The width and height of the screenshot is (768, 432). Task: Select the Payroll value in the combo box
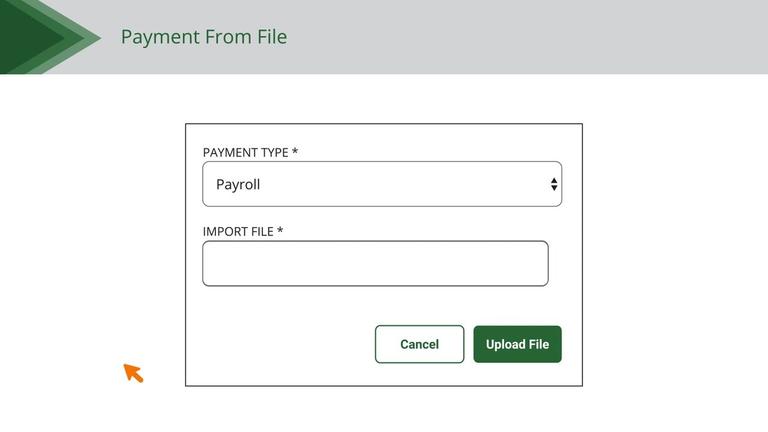(238, 185)
